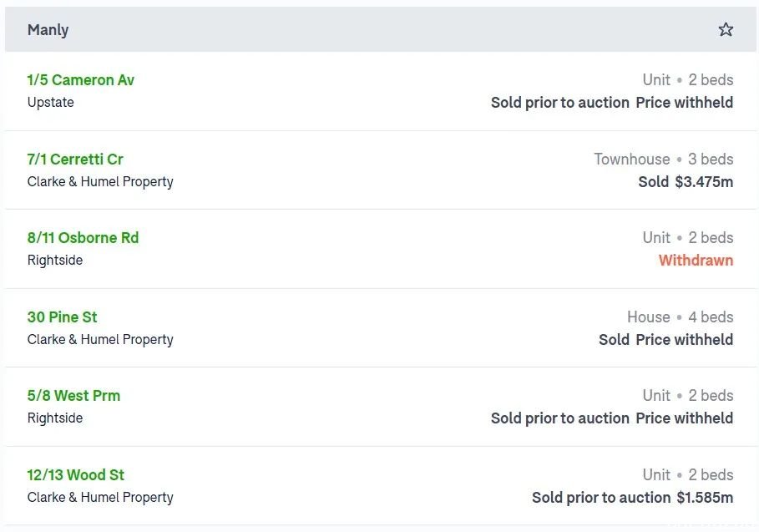Click Sold Price withheld for Pine St
Image resolution: width=759 pixels, height=532 pixels.
tap(665, 340)
